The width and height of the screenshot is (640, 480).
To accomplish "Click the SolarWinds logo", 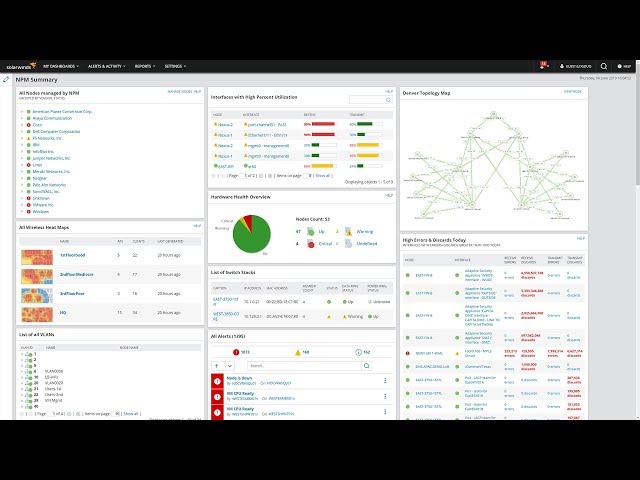I will click(21, 66).
